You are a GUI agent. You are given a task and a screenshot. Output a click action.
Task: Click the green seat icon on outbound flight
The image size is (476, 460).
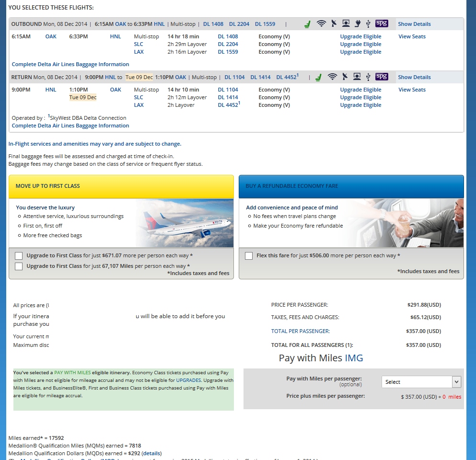click(x=308, y=24)
